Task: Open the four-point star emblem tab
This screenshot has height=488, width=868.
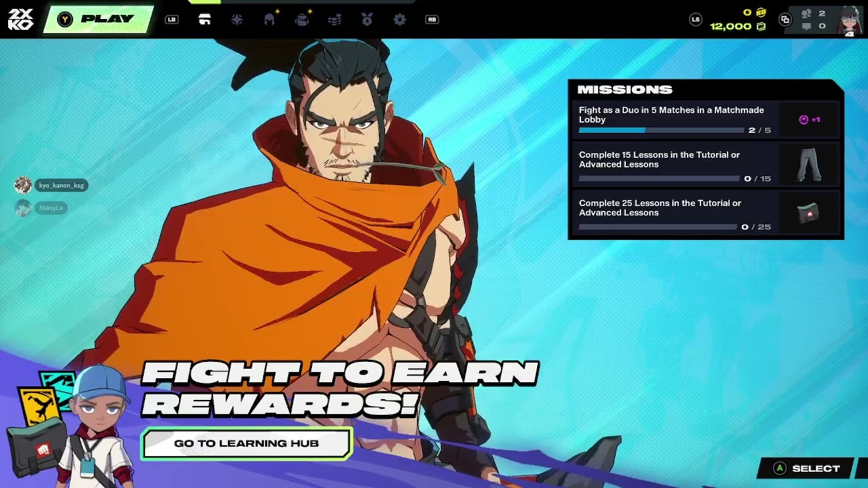Action: click(237, 20)
